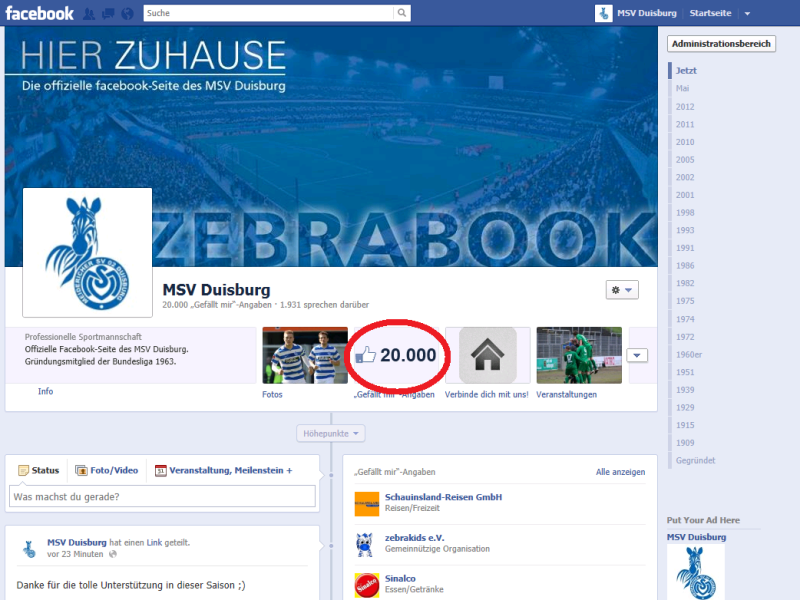Jump to 1974 on timeline
This screenshot has width=800, height=600.
685,319
